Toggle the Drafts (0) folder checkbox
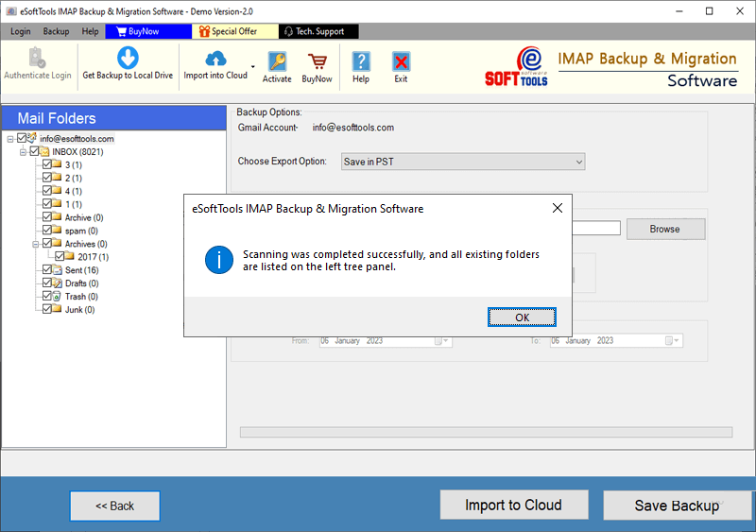Viewport: 756px width, 532px height. click(47, 283)
